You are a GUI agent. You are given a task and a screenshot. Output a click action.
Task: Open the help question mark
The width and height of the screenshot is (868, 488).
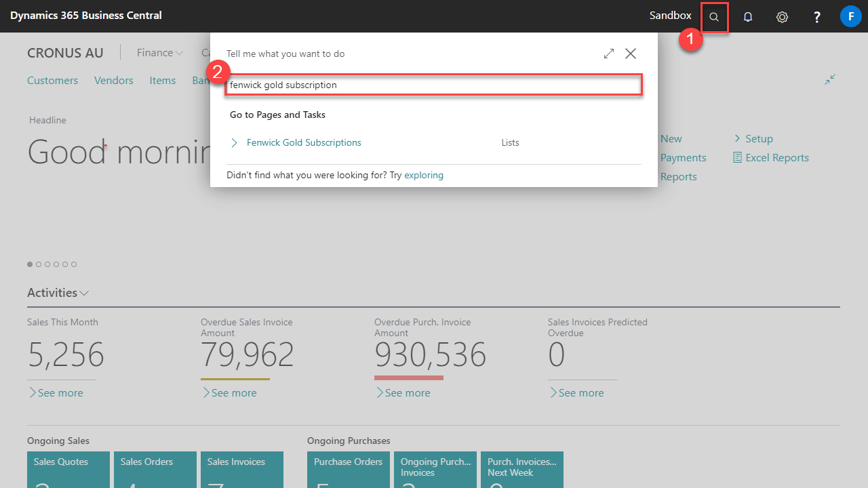tap(817, 17)
